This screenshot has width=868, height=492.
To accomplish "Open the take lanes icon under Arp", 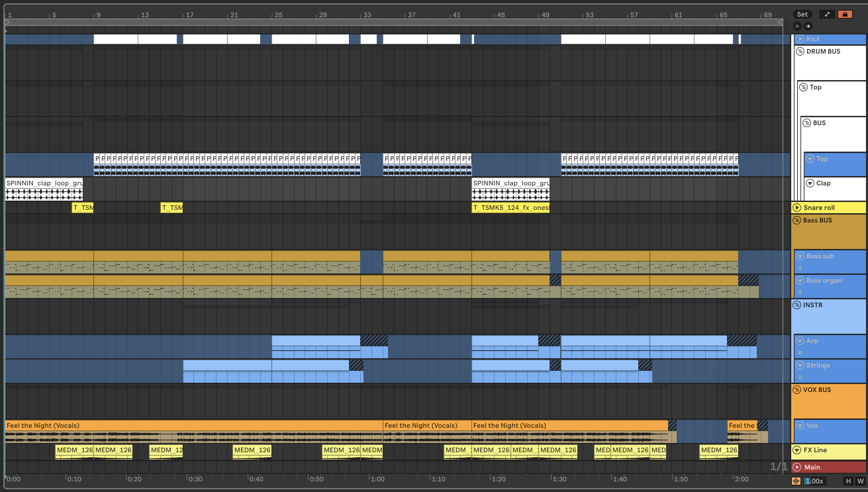I will pyautogui.click(x=800, y=353).
